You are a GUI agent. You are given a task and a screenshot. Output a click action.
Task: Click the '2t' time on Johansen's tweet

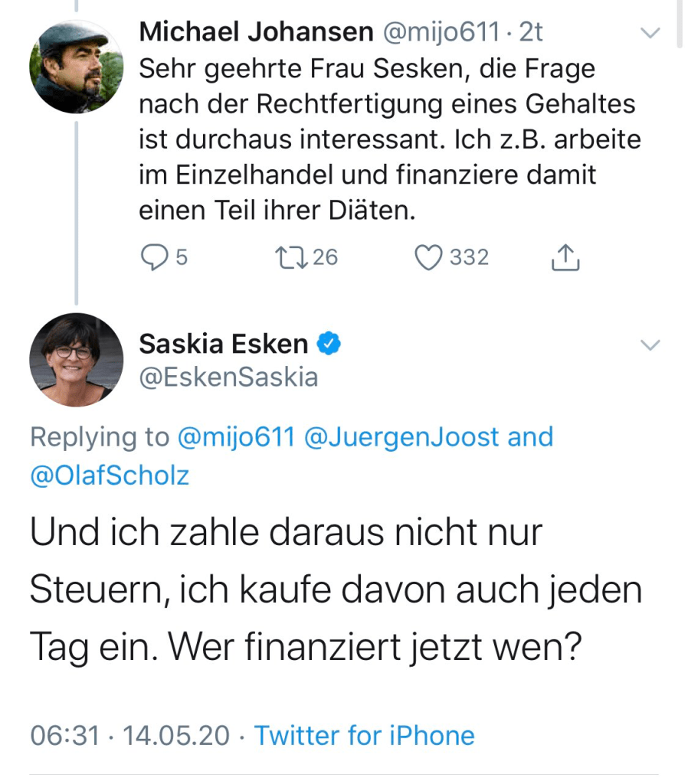pos(532,32)
